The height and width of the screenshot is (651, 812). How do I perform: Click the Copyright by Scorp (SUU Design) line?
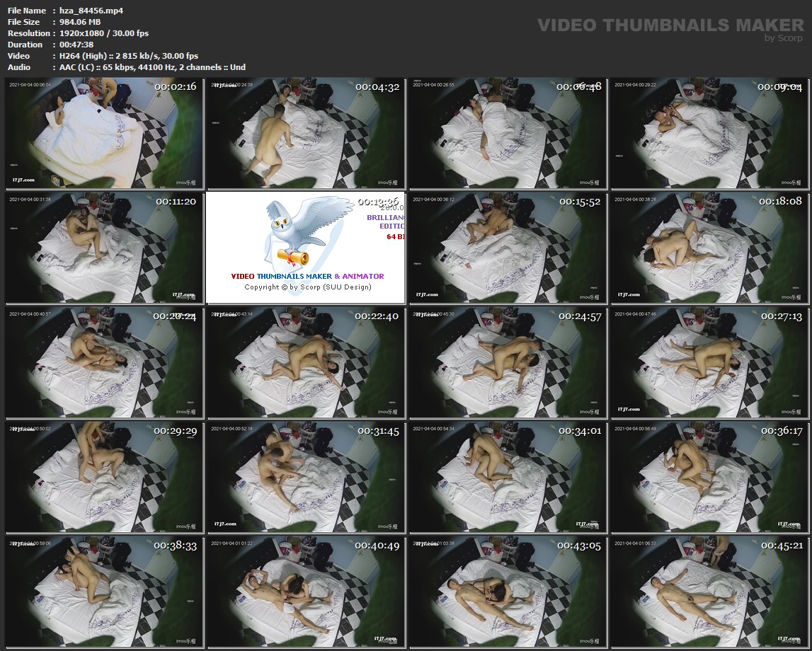point(308,287)
